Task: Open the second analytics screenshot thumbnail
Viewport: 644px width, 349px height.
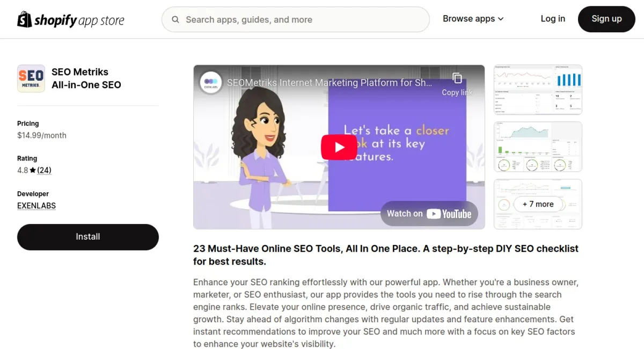Action: pos(538,147)
